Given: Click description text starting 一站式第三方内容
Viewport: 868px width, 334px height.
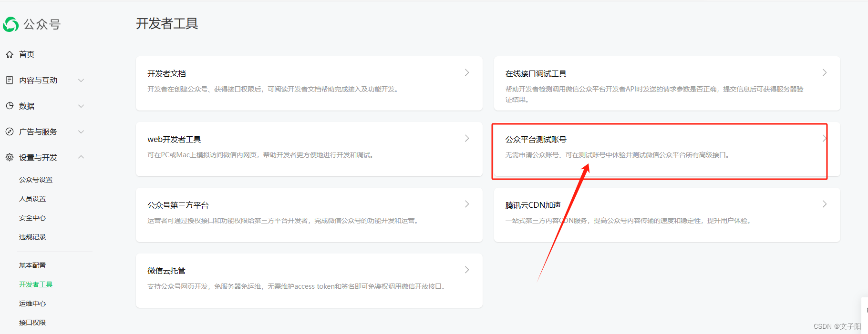Looking at the screenshot, I should click(x=629, y=221).
